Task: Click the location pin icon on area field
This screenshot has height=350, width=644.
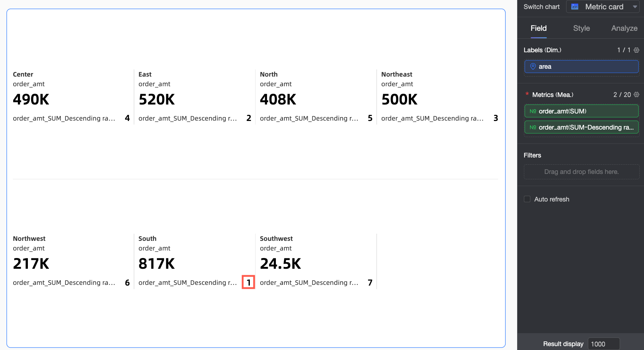Action: (533, 67)
